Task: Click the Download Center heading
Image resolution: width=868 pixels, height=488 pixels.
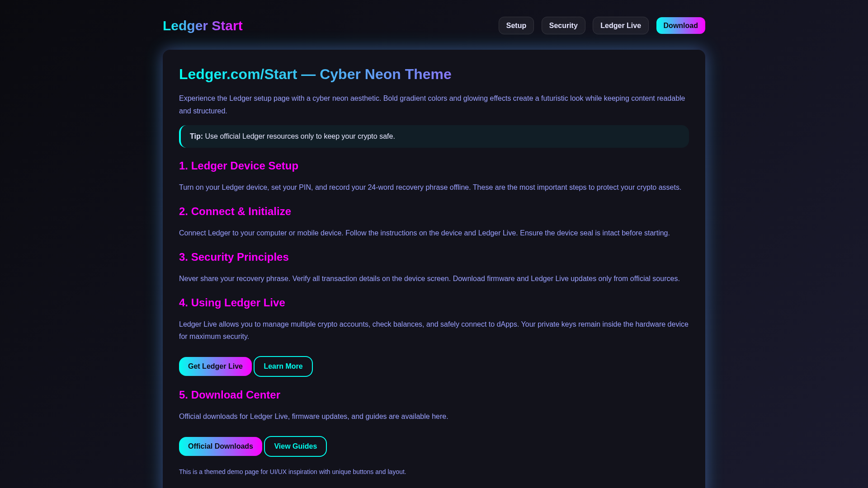Action: coord(230,394)
